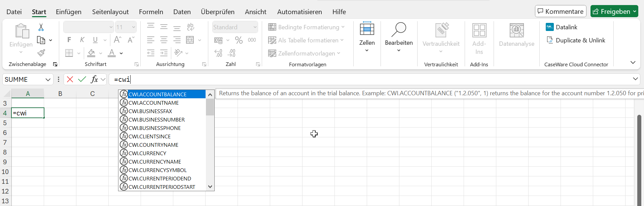This screenshot has height=206, width=644.
Task: Click the Copy icon in Zwischenablage
Action: click(x=41, y=40)
